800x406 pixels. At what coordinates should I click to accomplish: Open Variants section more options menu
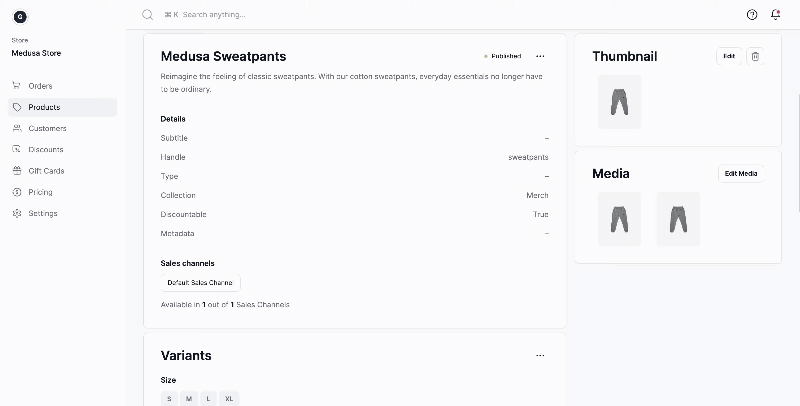[541, 355]
